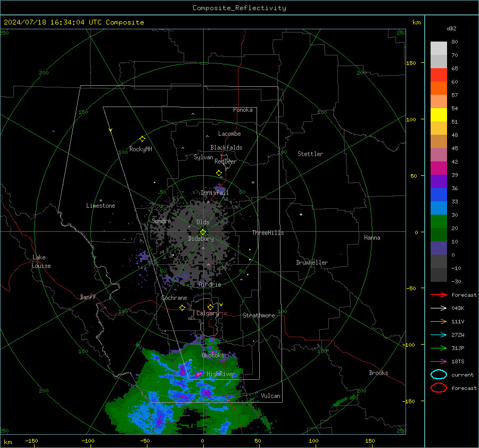This screenshot has height=448, width=479.
Task: Click the RockyMH map label
Action: 141,149
